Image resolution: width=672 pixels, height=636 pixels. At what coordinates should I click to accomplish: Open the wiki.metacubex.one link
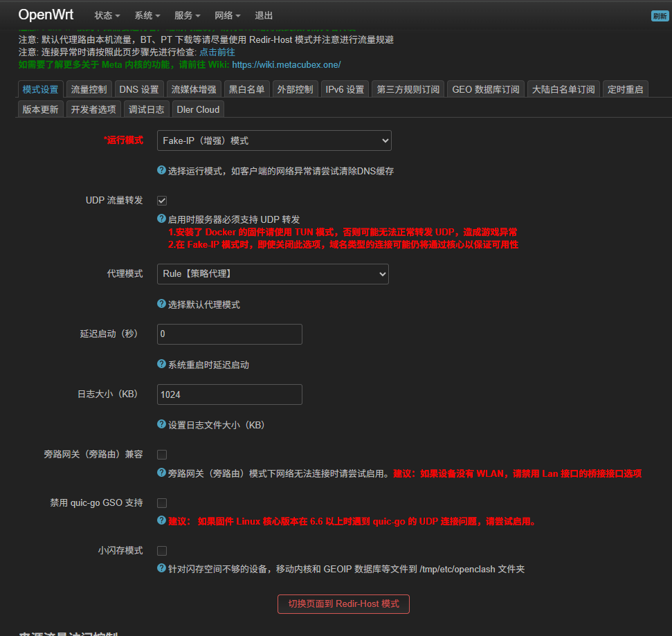(286, 64)
